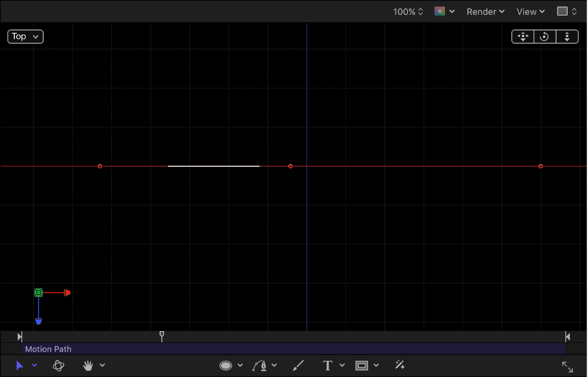Open the View menu
Screen dimensions: 588x377
530,12
